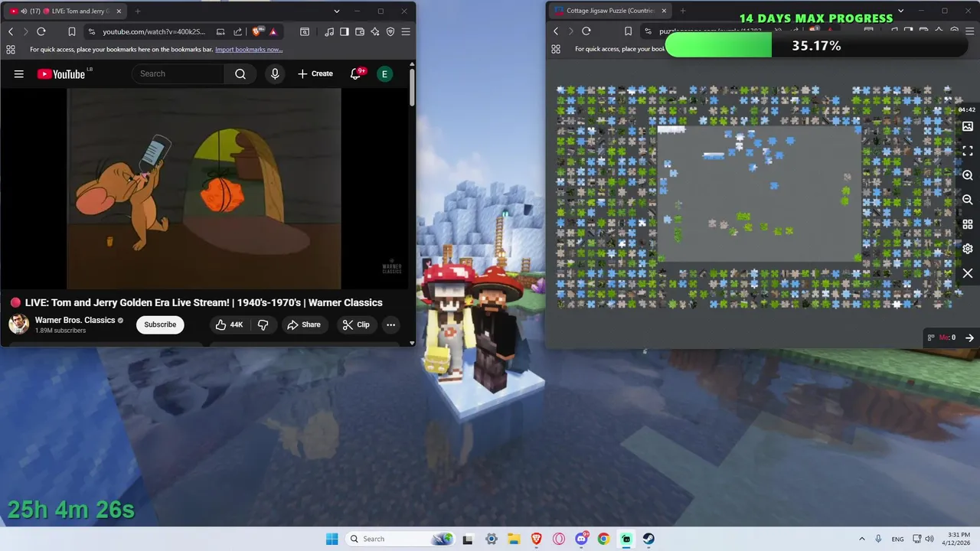
Task: Click the Tom and Jerry video player
Action: 204,189
